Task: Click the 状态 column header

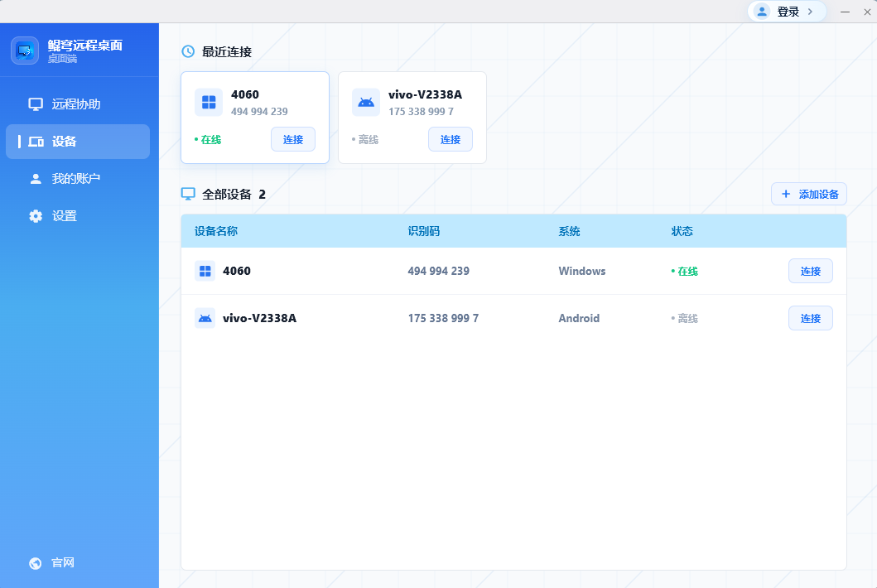Action: 682,231
